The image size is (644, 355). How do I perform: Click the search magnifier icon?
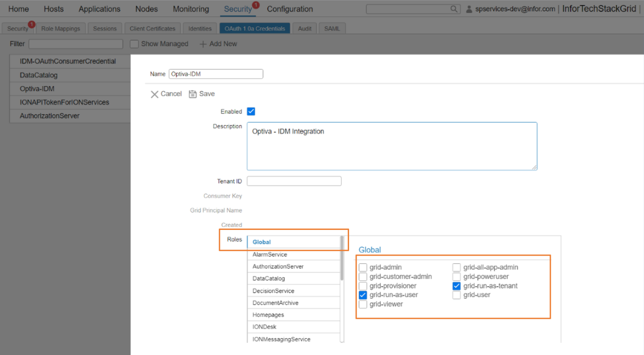point(452,8)
